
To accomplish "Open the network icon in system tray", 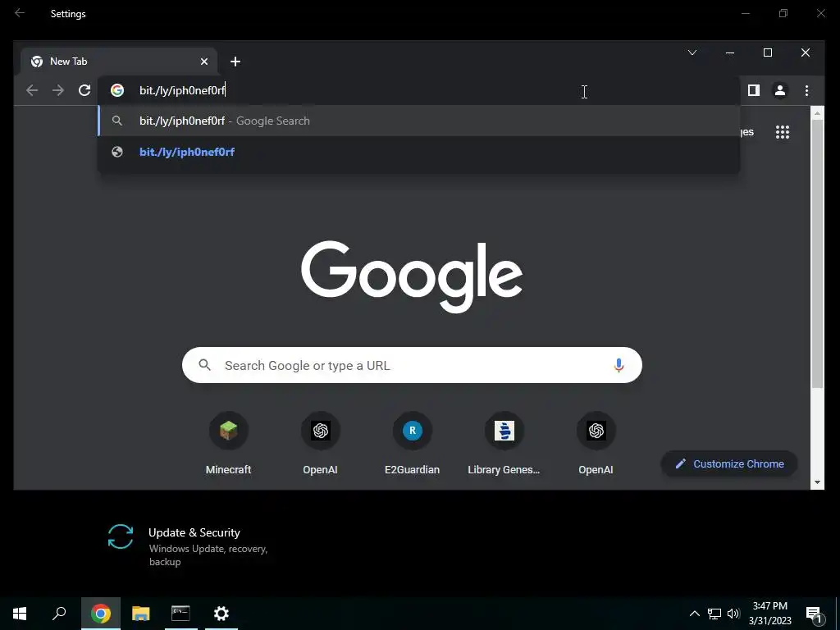I will (x=714, y=614).
